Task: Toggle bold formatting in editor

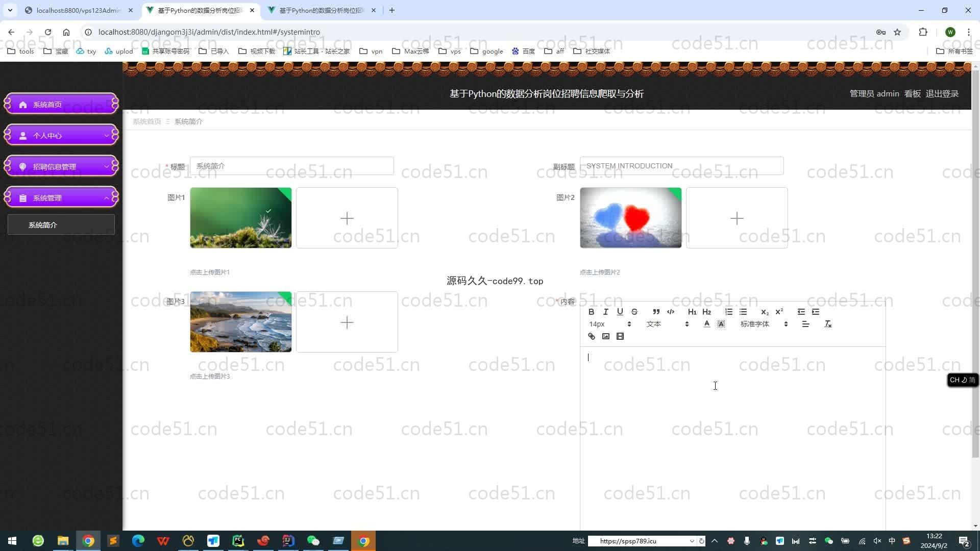Action: tap(591, 312)
